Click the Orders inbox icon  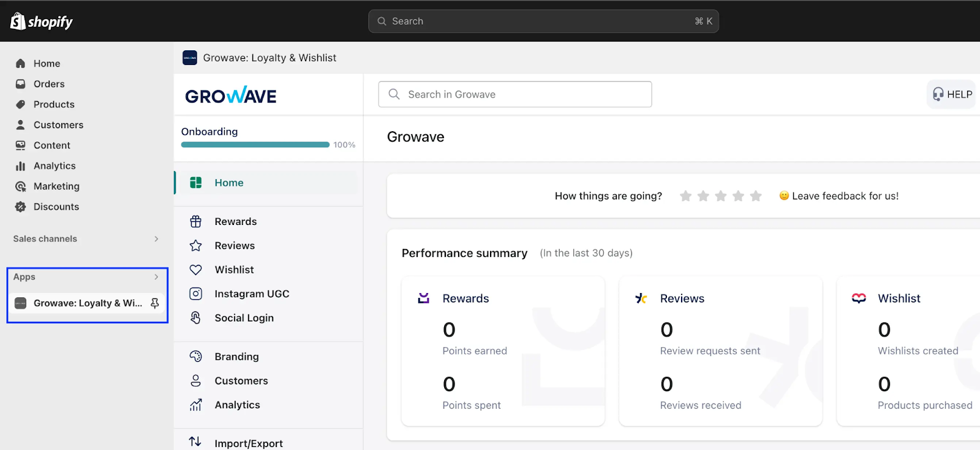coord(20,84)
